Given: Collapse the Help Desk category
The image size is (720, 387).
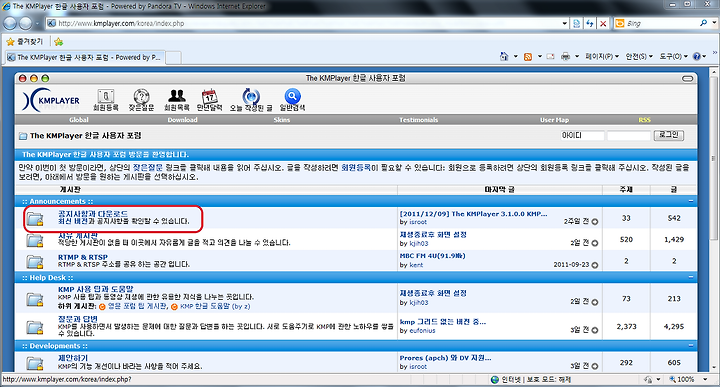Looking at the screenshot, I should pos(691,277).
